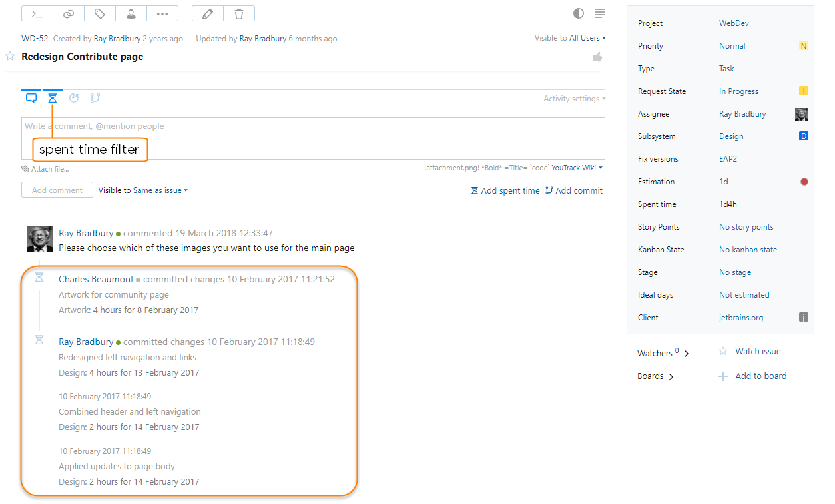835x504 pixels.
Task: Change Fix versions value EAP2
Action: [728, 159]
